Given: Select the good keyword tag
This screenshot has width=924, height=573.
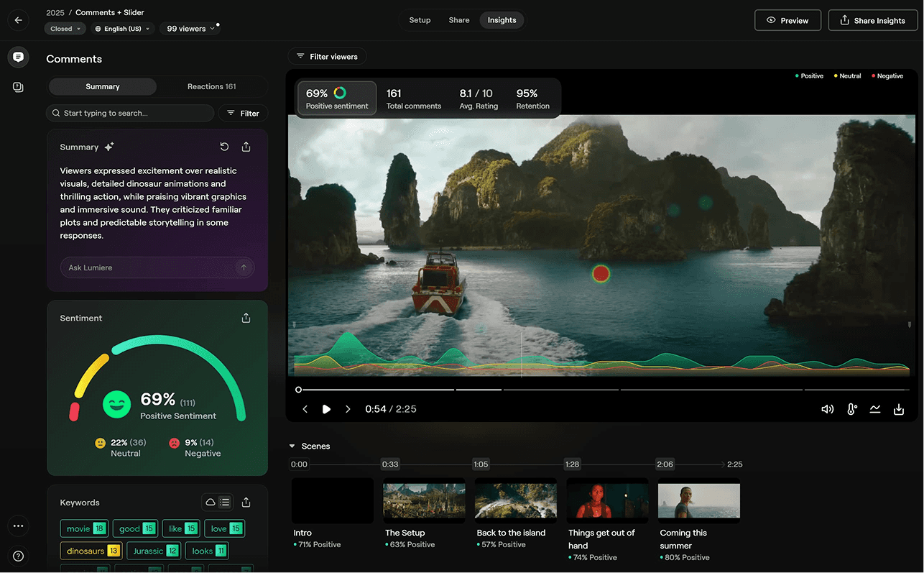Looking at the screenshot, I should [135, 528].
